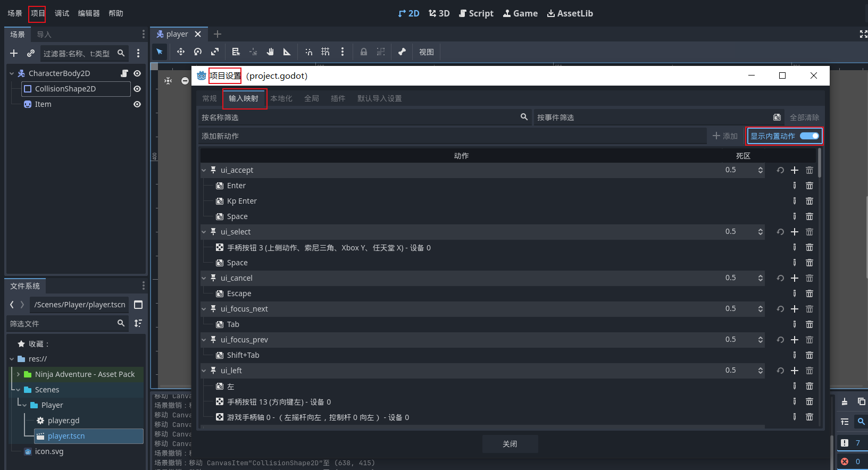Toggle the show built-in actions switch
This screenshot has height=470, width=868.
809,136
